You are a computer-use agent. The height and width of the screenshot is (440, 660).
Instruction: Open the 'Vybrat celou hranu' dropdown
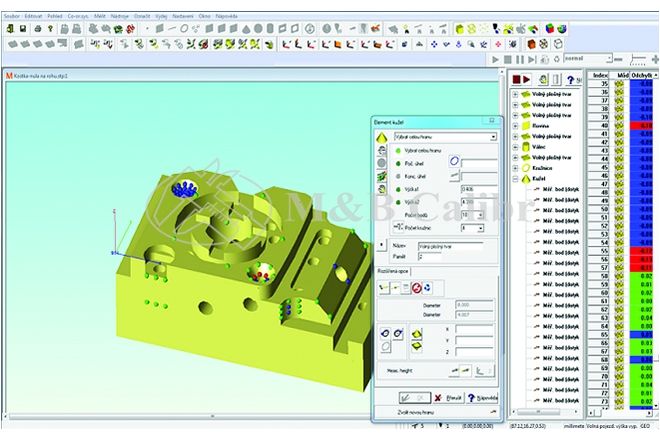point(493,136)
